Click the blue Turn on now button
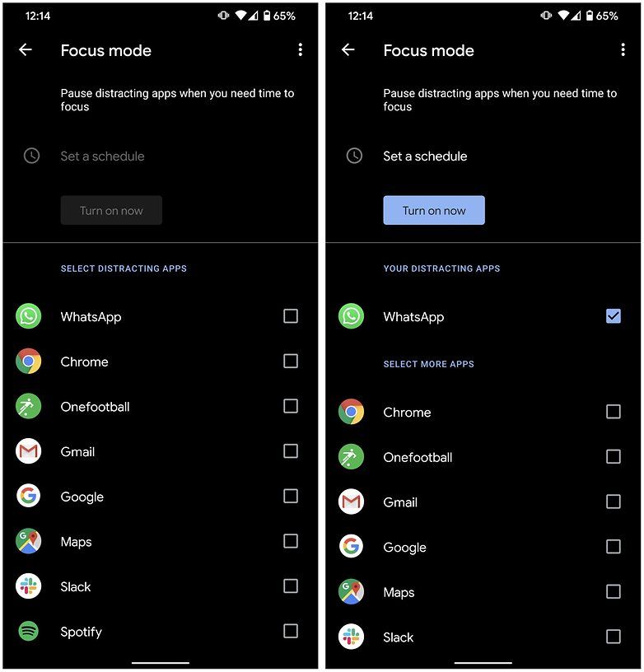 click(x=434, y=211)
